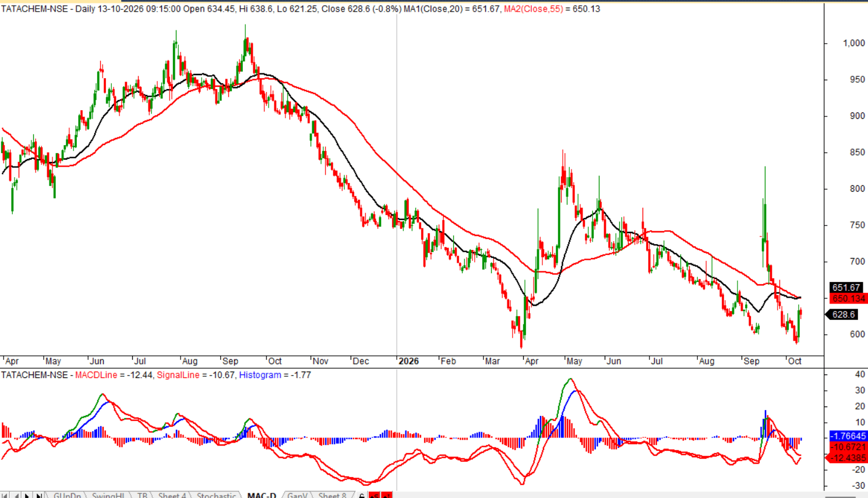Click the 700 price axis label
The height and width of the screenshot is (498, 868).
(858, 262)
